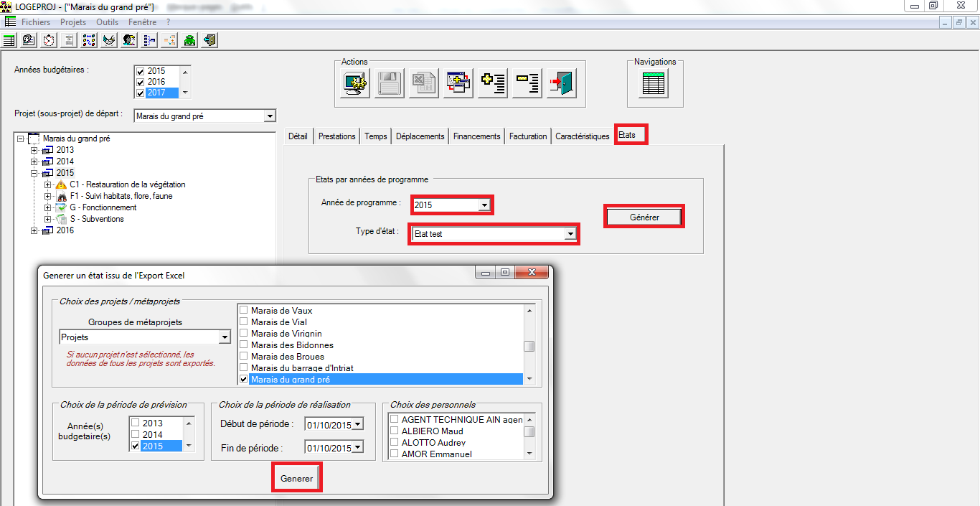Open the Type d'état dropdown
Screen dimensions: 980x506
coord(570,234)
